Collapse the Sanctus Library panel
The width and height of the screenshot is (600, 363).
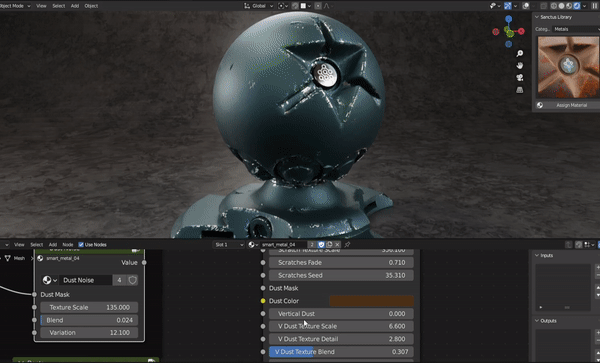click(x=537, y=17)
